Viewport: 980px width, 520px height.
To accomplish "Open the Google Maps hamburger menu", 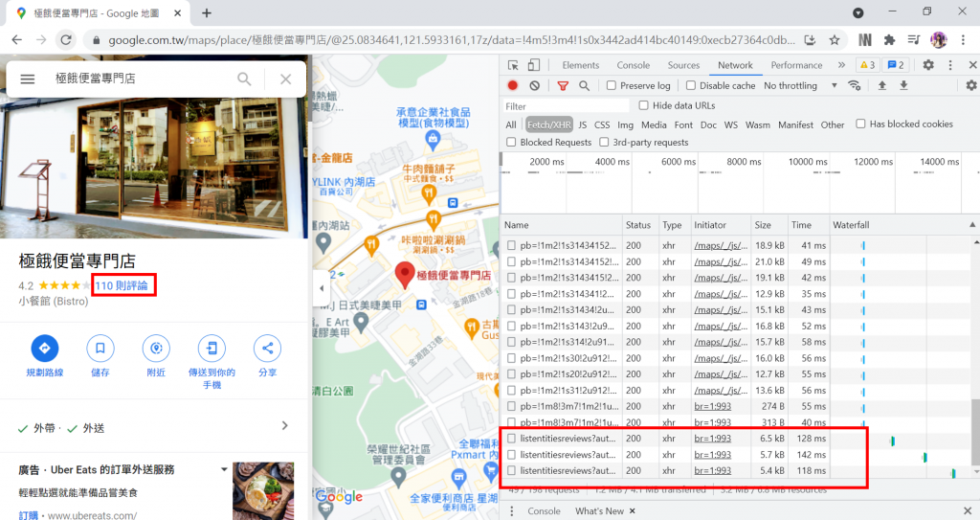I will (x=28, y=79).
